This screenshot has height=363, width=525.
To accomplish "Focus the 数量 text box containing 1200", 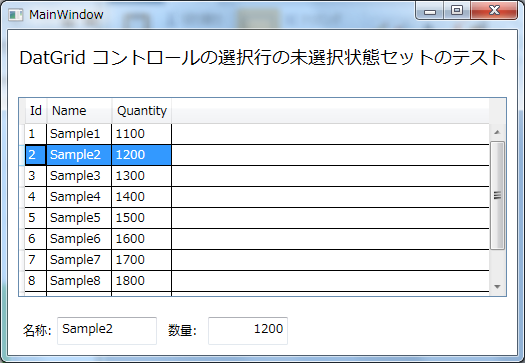I will 248,331.
